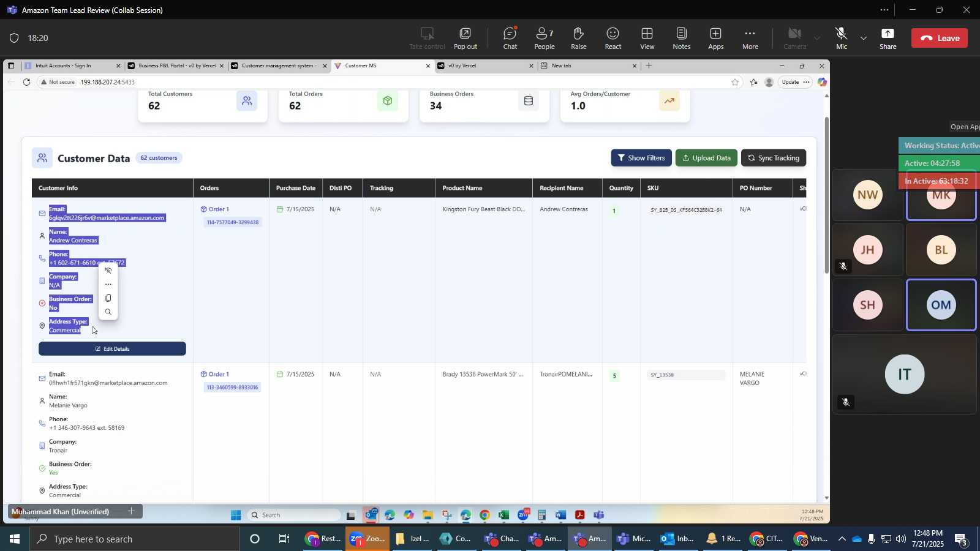Viewport: 980px width, 551px height.
Task: Unmute the Mic in Teams
Action: click(x=842, y=38)
